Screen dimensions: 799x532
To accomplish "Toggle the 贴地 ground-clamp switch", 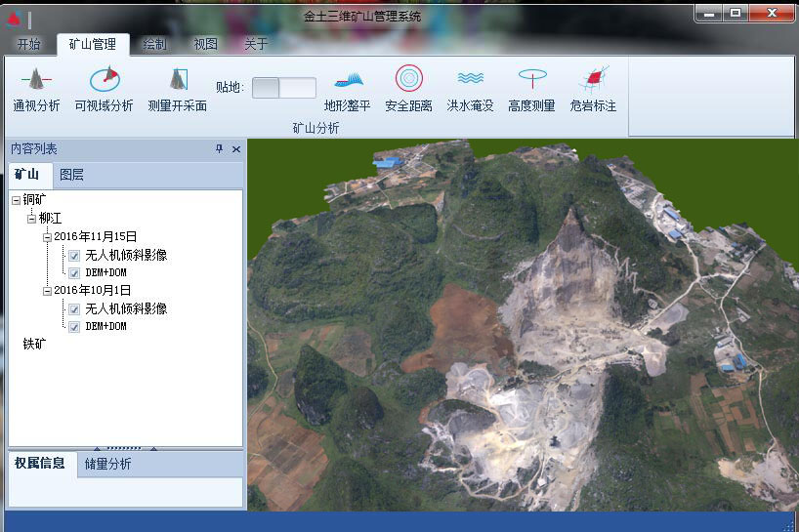I will point(284,88).
